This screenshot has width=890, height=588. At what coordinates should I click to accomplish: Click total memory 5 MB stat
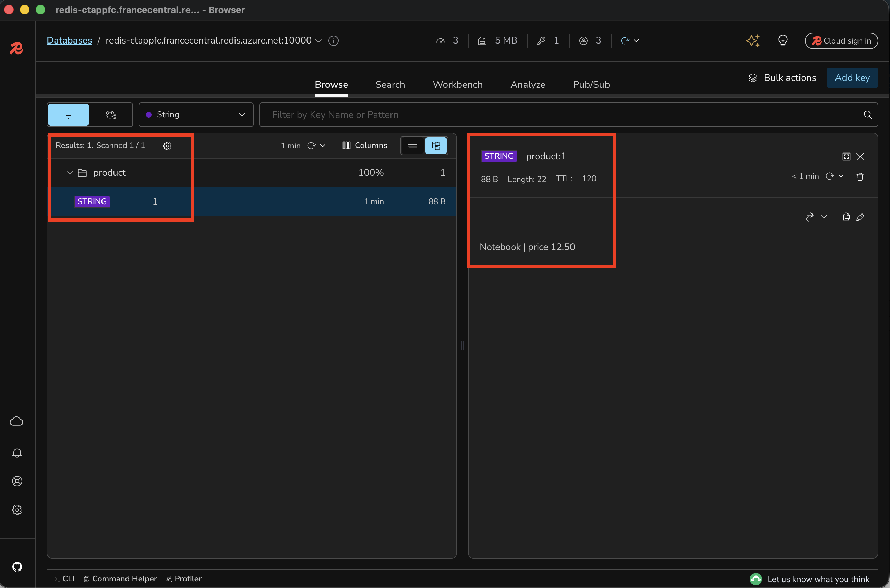click(x=497, y=40)
